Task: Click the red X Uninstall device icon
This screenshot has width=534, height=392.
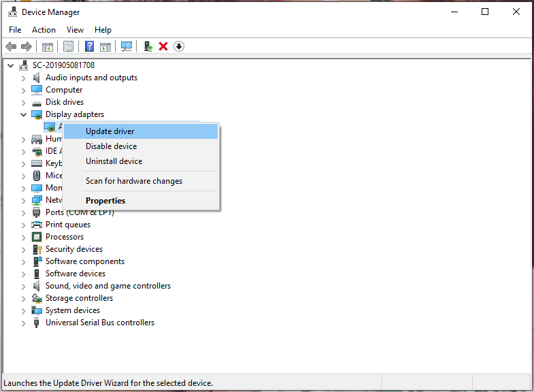Action: click(163, 46)
